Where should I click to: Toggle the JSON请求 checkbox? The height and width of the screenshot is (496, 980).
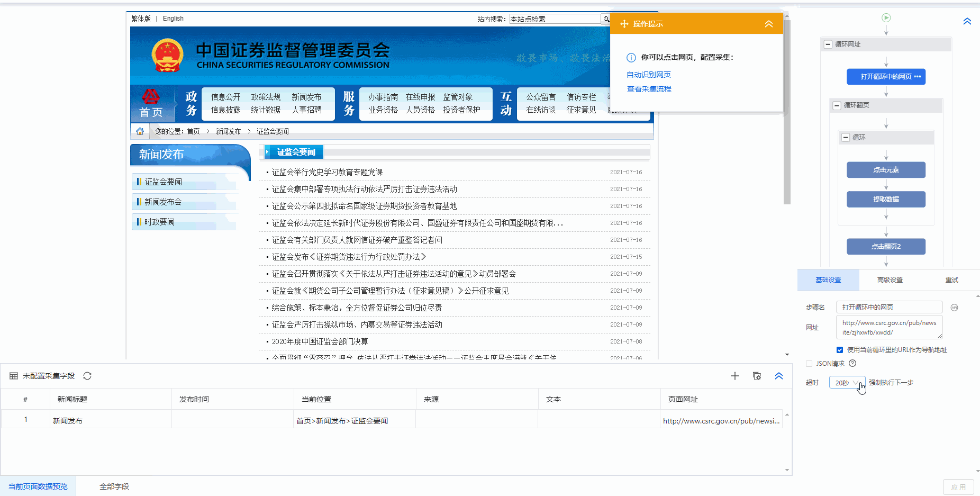coord(809,364)
